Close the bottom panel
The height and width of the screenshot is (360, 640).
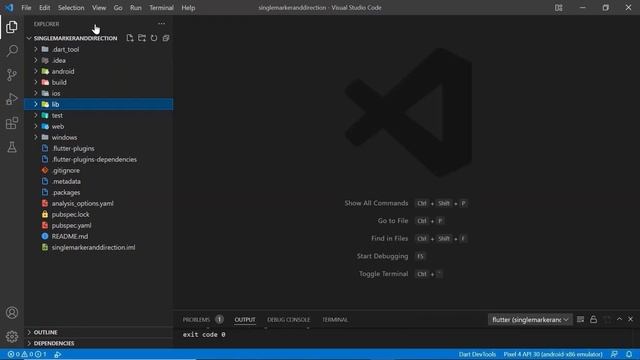click(x=631, y=319)
